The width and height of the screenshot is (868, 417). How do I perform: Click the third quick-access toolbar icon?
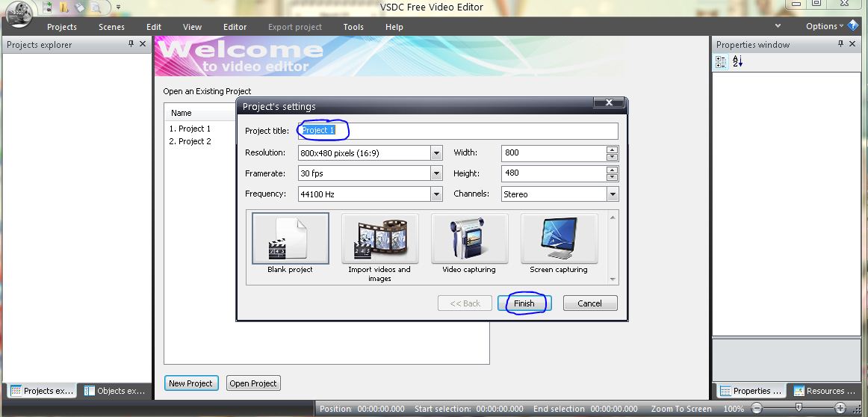tap(80, 7)
